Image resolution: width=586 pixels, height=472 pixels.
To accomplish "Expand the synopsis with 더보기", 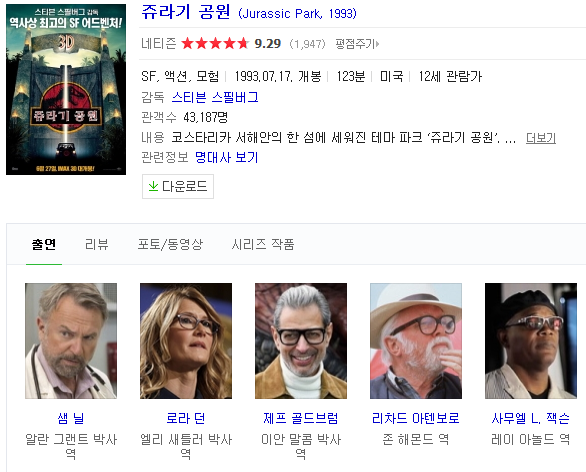I will (x=540, y=138).
